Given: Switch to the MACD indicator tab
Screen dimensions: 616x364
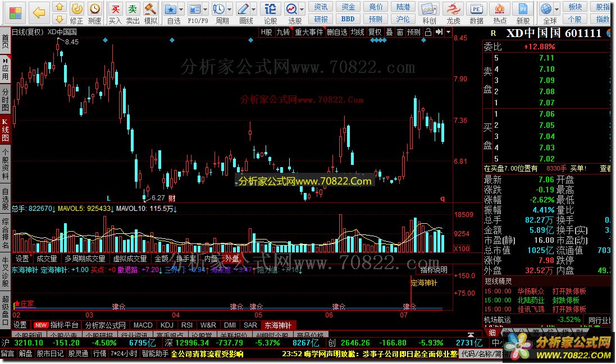Looking at the screenshot, I should tap(143, 325).
